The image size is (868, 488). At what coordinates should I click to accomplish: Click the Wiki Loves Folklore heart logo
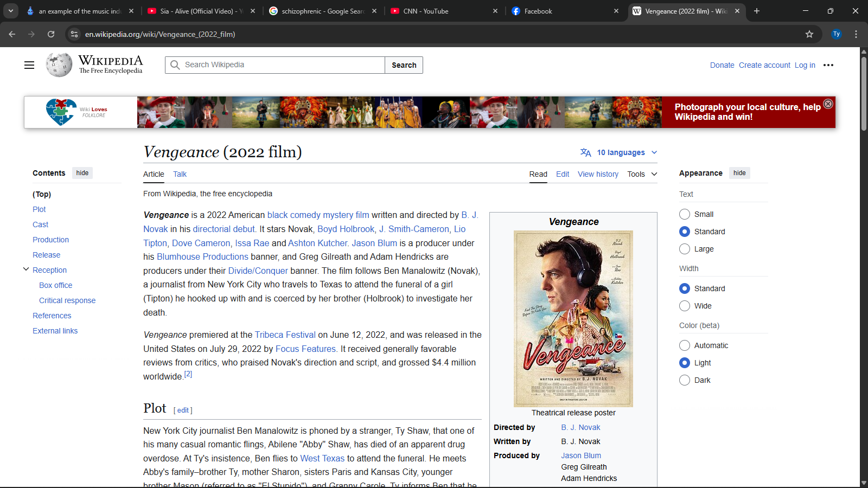tap(61, 112)
